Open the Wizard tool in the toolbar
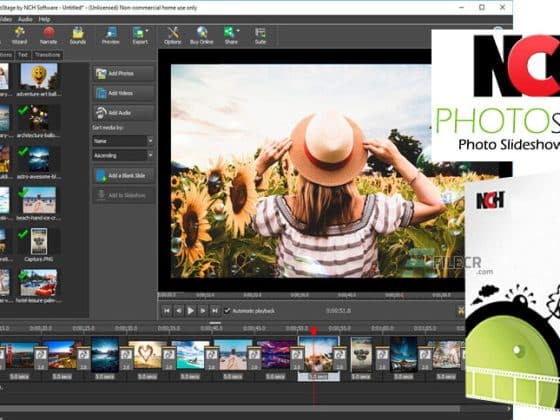This screenshot has width=560, height=420. coord(20,35)
